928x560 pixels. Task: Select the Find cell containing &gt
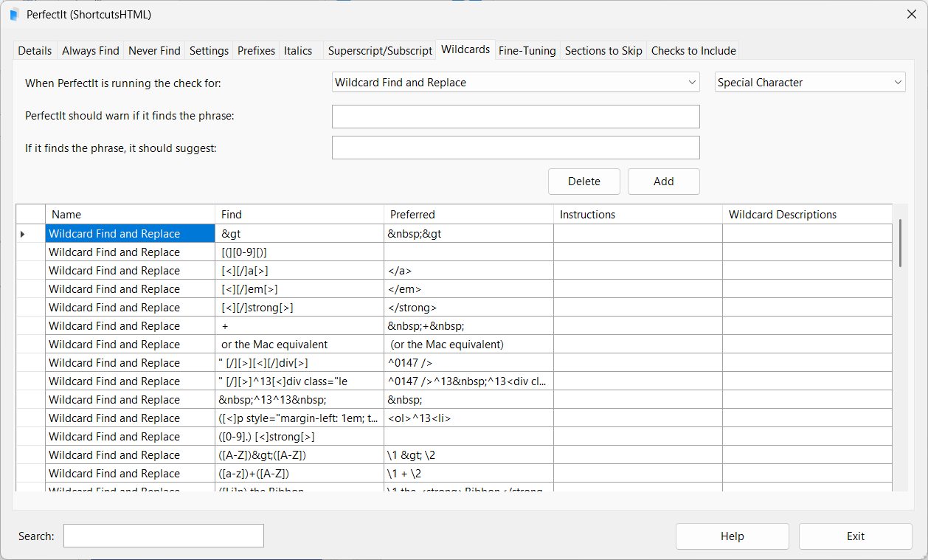[299, 234]
